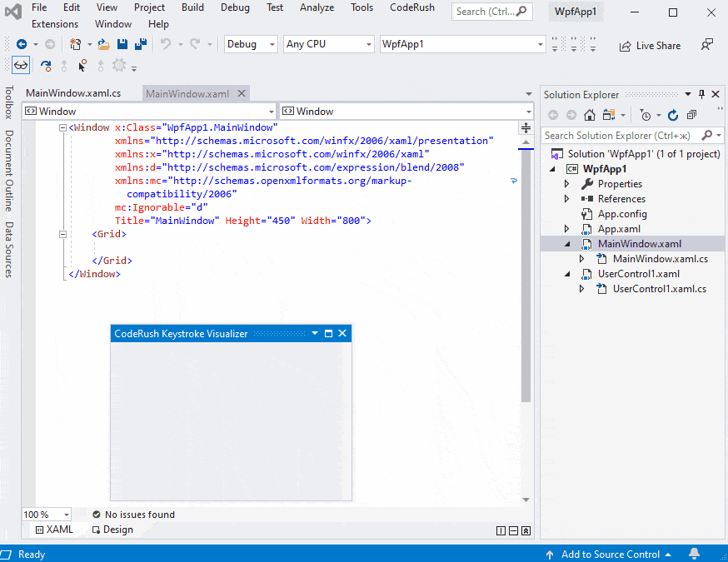Click the Live Share icon
Viewport: 728px width, 562px height.
[651, 46]
